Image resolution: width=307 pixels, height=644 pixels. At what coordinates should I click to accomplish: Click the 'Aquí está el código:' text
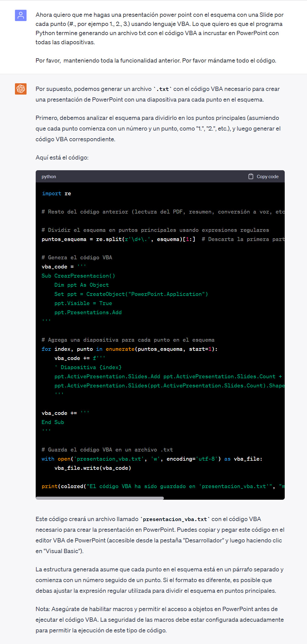pos(62,157)
